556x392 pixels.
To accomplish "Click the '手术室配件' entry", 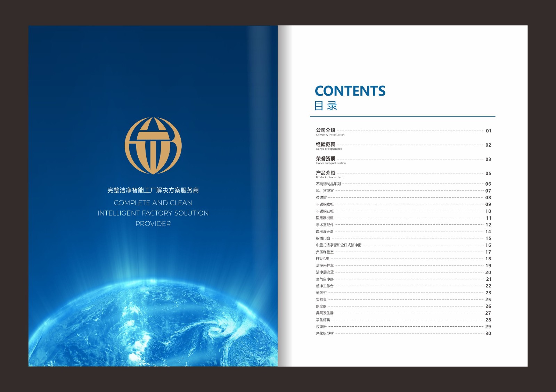I will click(325, 225).
